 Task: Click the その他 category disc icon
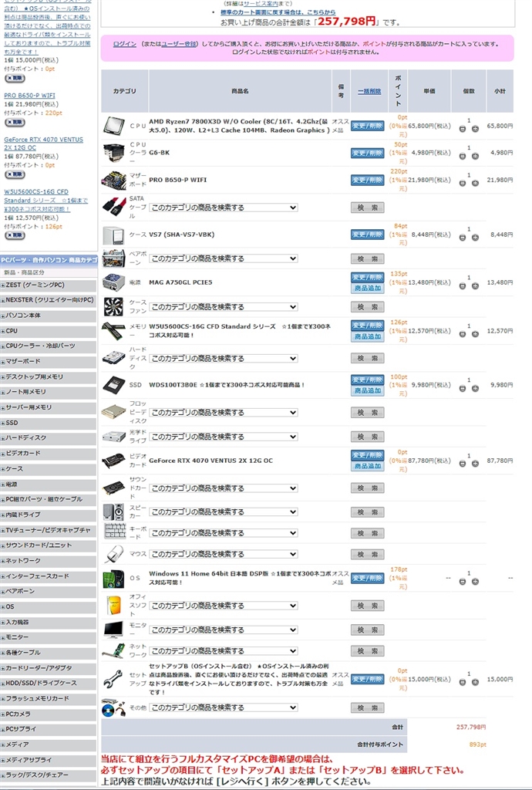(x=114, y=707)
